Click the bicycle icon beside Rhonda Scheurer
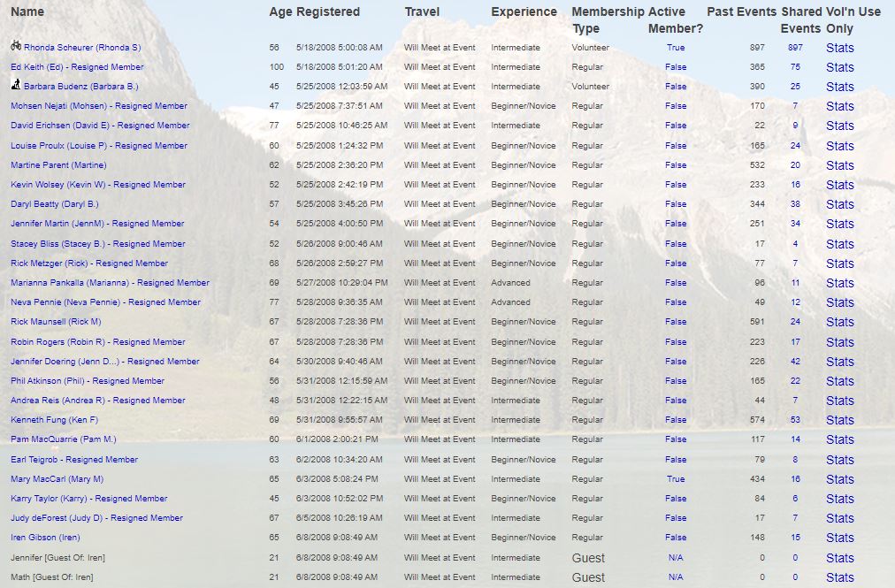The height and width of the screenshot is (588, 895). coord(16,46)
